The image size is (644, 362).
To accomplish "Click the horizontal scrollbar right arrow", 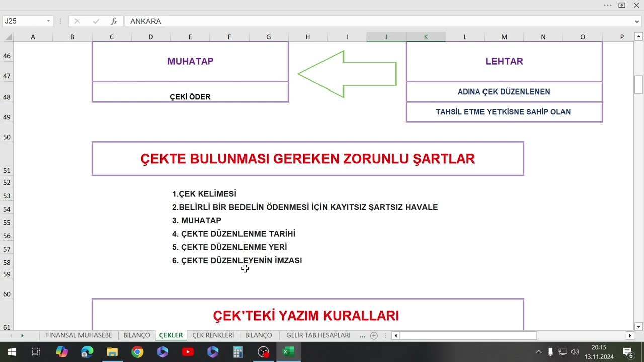I will coord(630,335).
